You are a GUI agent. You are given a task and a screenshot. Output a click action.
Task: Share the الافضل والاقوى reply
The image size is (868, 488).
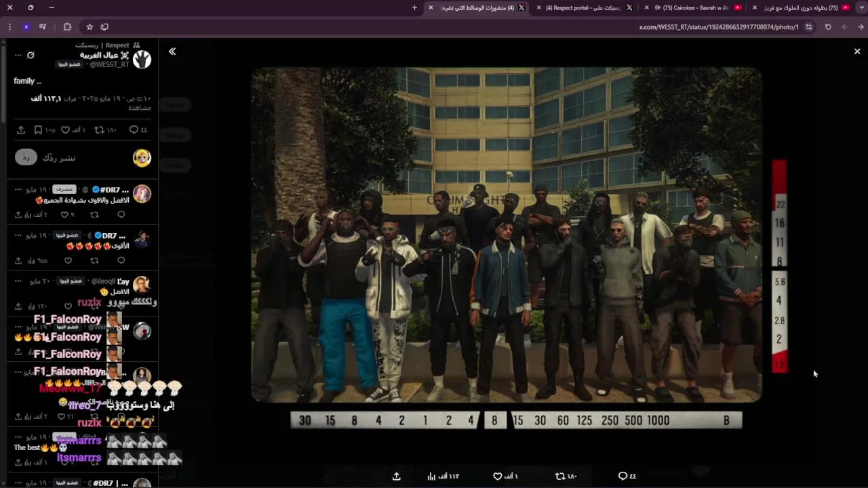point(18,215)
